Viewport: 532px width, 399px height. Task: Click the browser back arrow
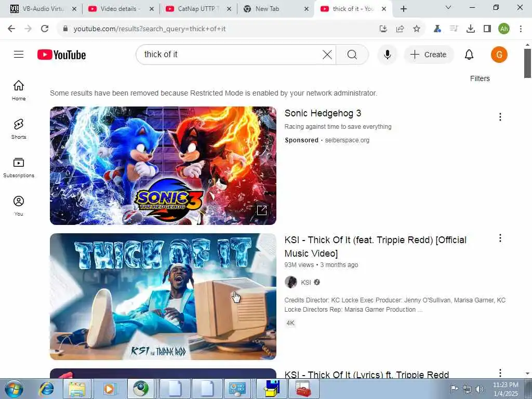(x=11, y=29)
